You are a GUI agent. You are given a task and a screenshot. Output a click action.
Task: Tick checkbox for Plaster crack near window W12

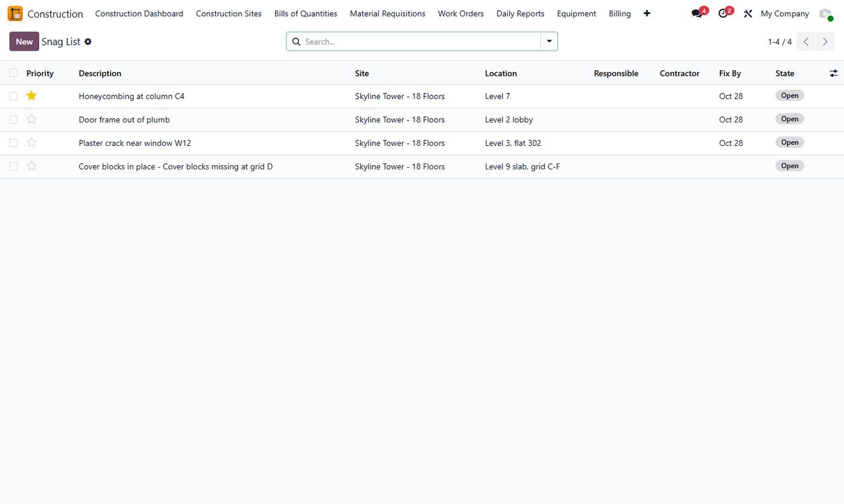pos(13,143)
